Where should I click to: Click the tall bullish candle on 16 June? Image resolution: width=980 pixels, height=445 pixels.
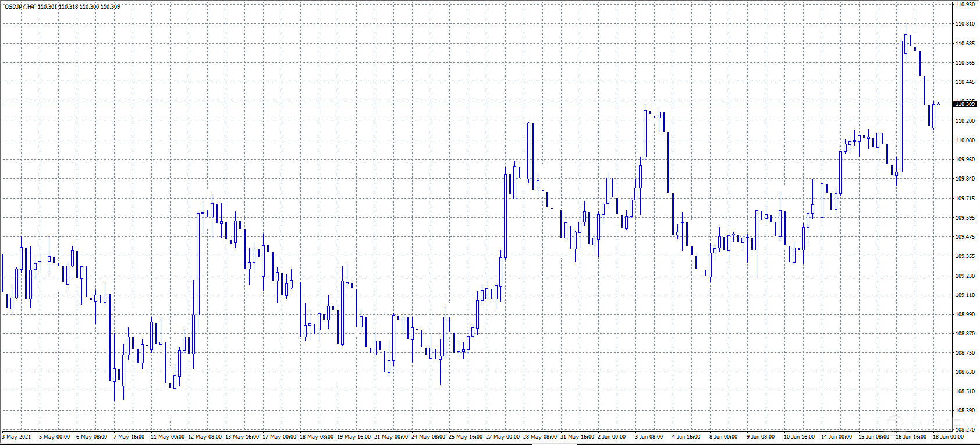pyautogui.click(x=901, y=108)
